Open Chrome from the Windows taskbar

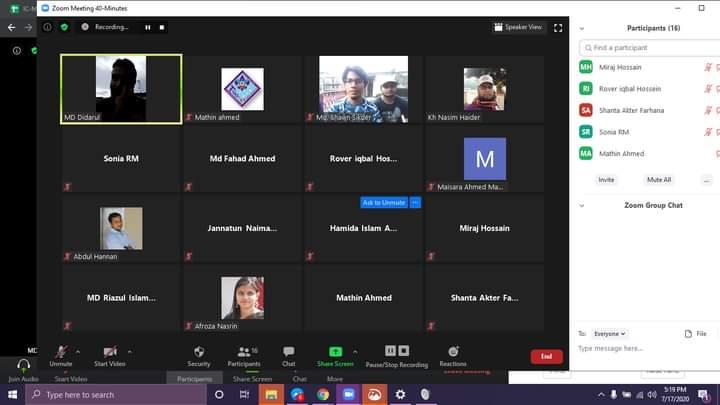[x=323, y=395]
